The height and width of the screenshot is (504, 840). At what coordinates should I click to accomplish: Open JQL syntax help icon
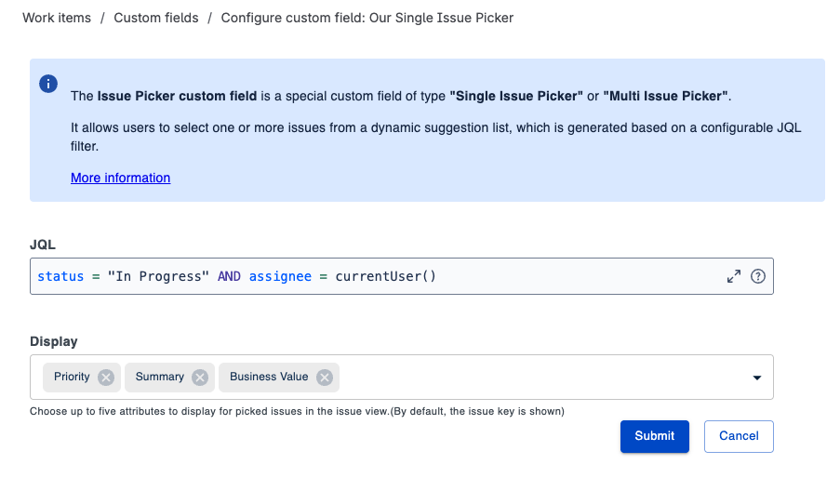pos(757,276)
